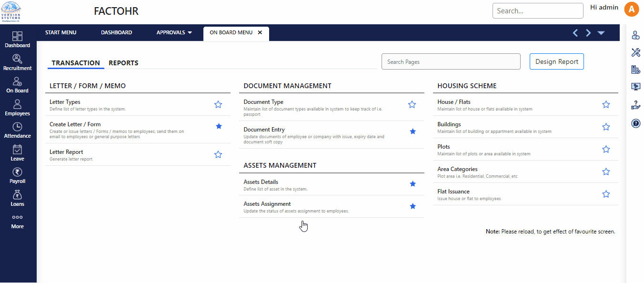Favourite the Letter Types star
This screenshot has width=644, height=283.
(218, 104)
